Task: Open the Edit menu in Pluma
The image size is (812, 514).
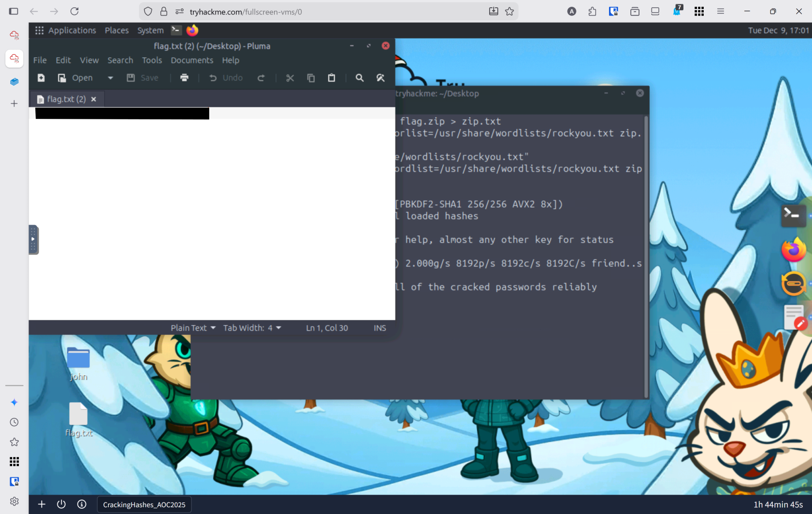Action: coord(63,60)
